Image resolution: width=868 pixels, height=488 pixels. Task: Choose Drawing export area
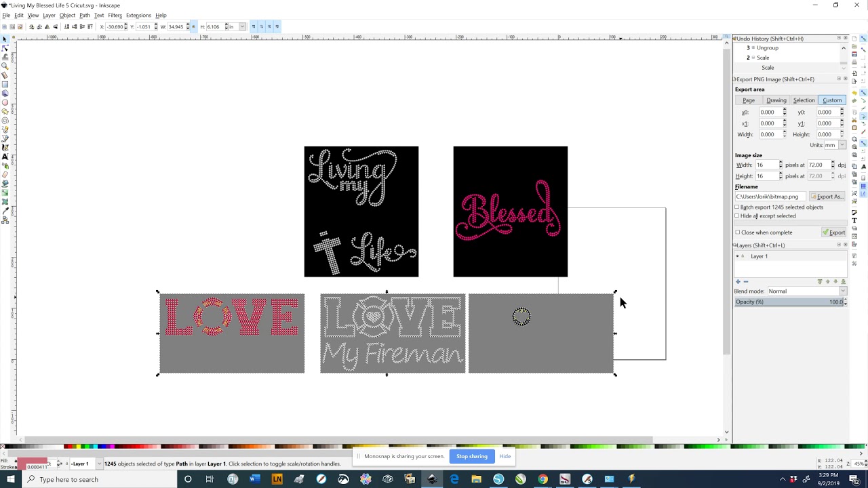tap(776, 100)
